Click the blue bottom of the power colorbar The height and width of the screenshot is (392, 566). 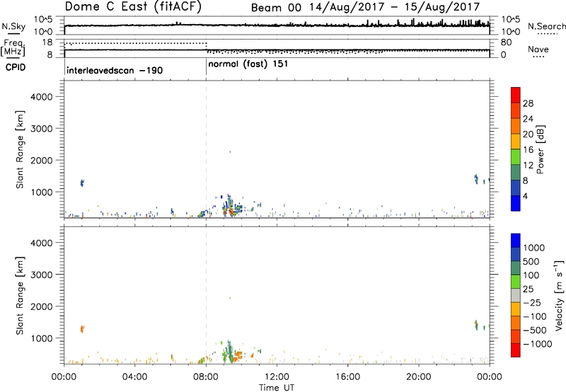[516, 203]
